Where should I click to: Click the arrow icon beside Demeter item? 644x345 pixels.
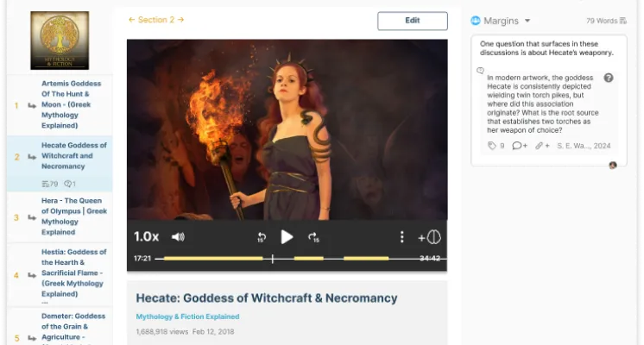click(x=32, y=338)
